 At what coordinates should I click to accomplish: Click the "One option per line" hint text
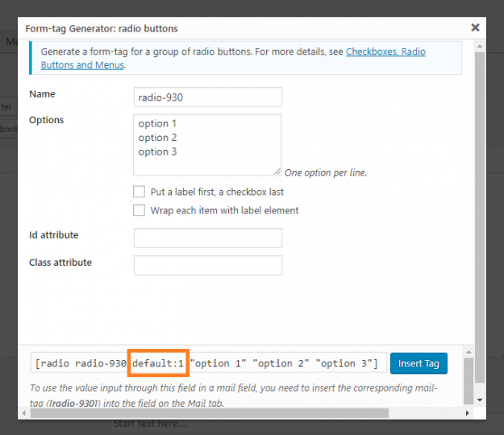tap(326, 172)
